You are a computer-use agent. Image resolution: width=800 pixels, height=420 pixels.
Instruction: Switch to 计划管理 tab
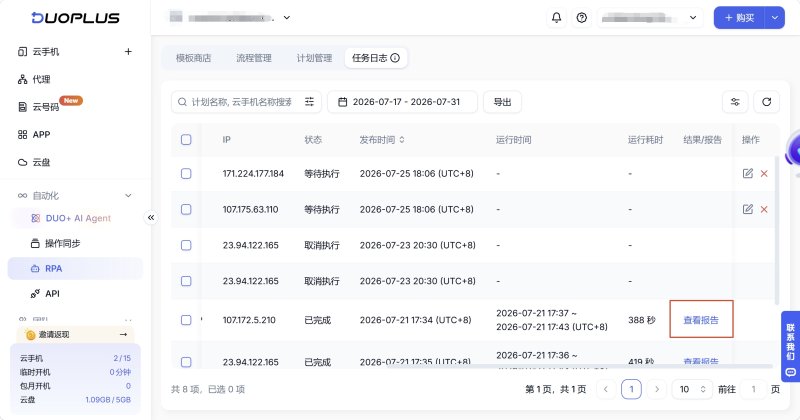[x=314, y=58]
